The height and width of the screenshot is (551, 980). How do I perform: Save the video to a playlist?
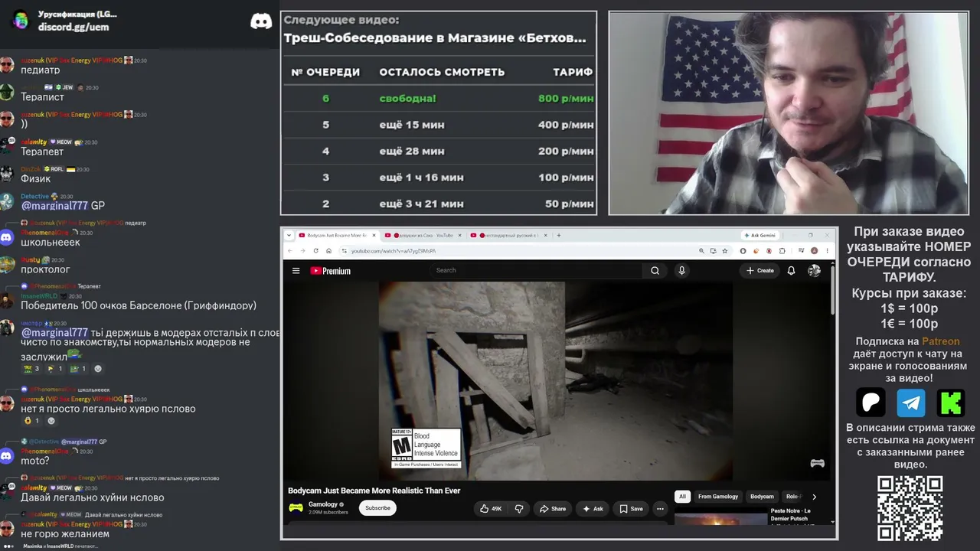(631, 508)
